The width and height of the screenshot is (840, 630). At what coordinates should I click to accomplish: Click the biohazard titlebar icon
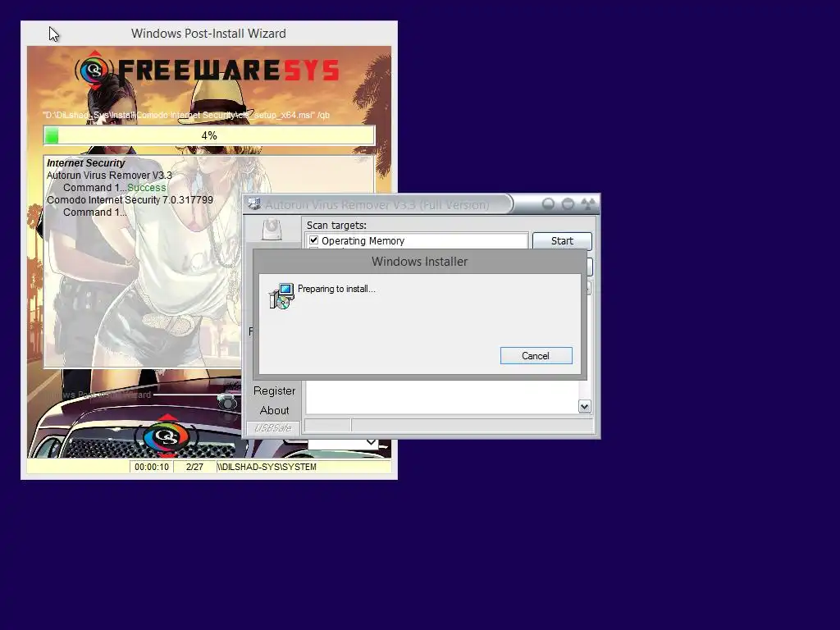[x=588, y=204]
